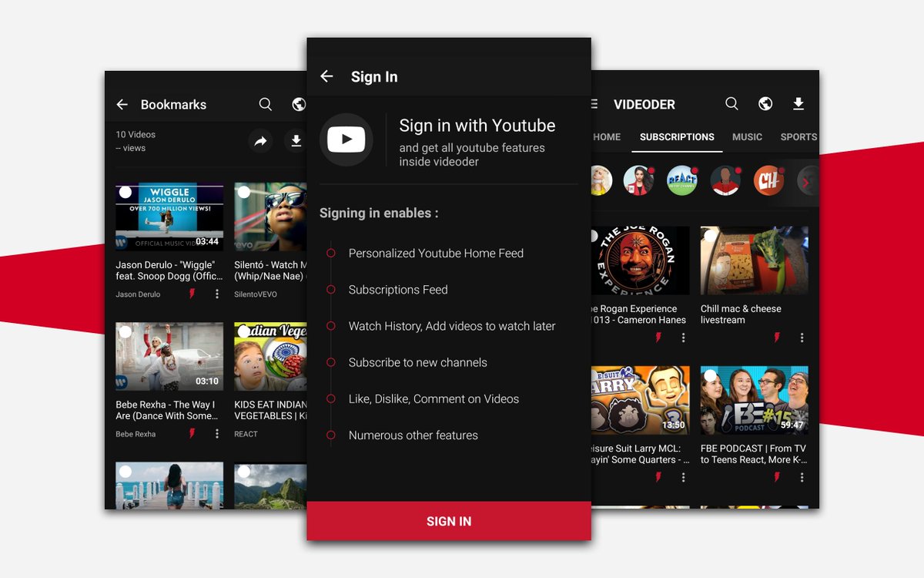The image size is (924, 578).
Task: Open the Leisure Suit Larry MCL title
Action: 639,454
